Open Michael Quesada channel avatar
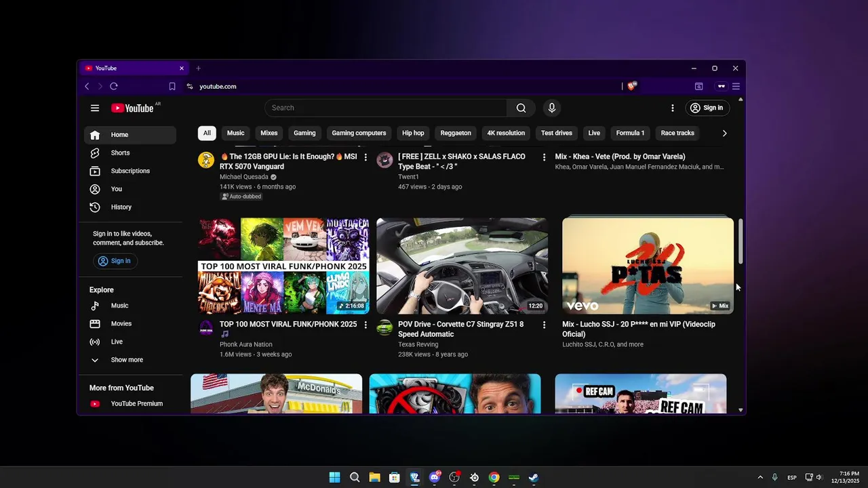The image size is (868, 488). 206,160
